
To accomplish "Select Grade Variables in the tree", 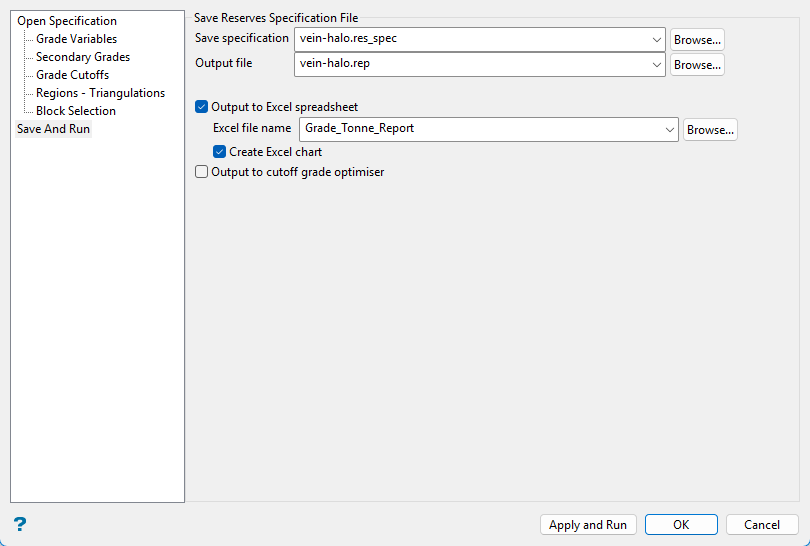I will click(76, 39).
